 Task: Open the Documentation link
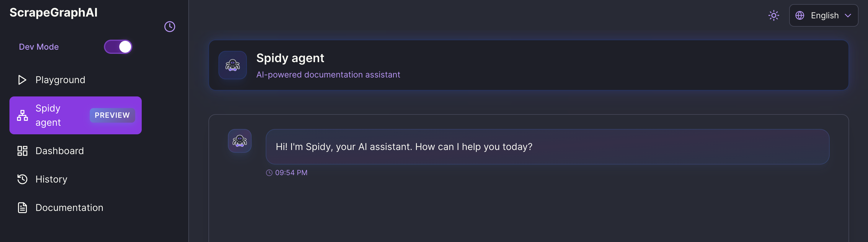[x=76, y=208]
